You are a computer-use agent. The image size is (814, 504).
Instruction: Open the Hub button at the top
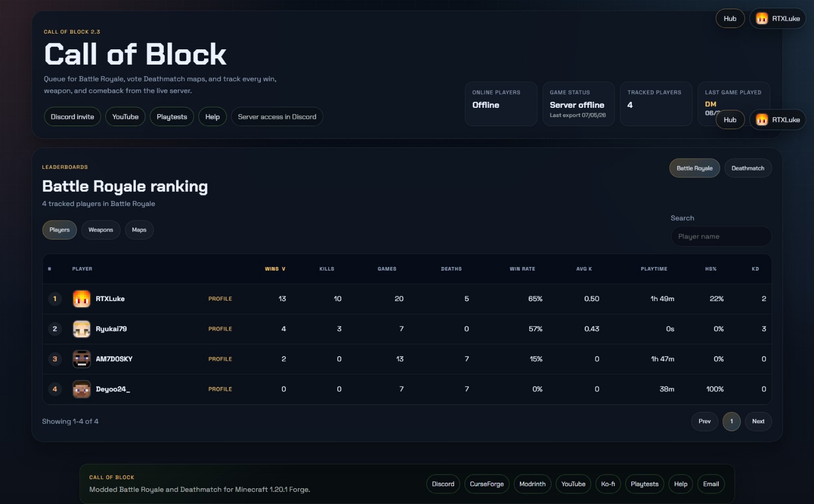tap(730, 19)
